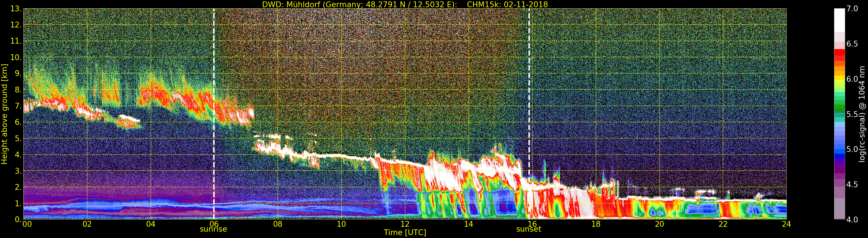The width and height of the screenshot is (868, 238).
Task: Click the station title 'DWD: Mühldorf (Germany; 48.2791 N / 12.5032 E)'
Action: [x=360, y=4]
